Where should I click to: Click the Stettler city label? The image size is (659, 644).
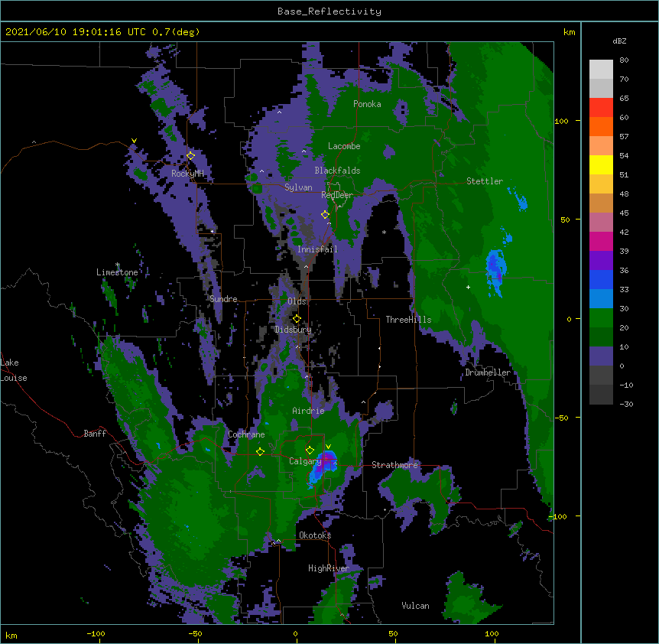coord(485,181)
